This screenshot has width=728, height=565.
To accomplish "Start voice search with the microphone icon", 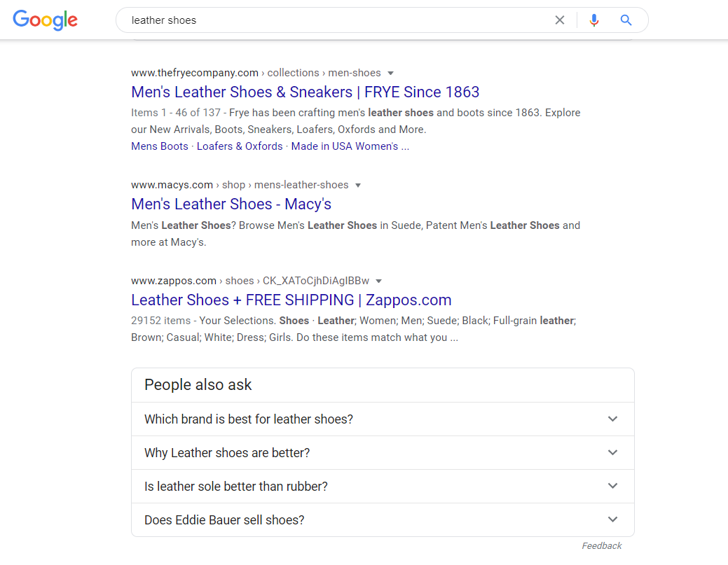I will (594, 20).
